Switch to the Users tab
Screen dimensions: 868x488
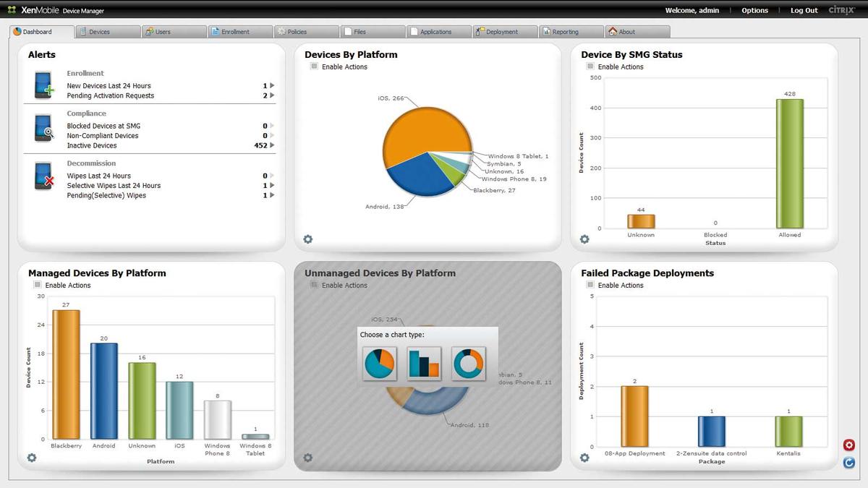174,32
